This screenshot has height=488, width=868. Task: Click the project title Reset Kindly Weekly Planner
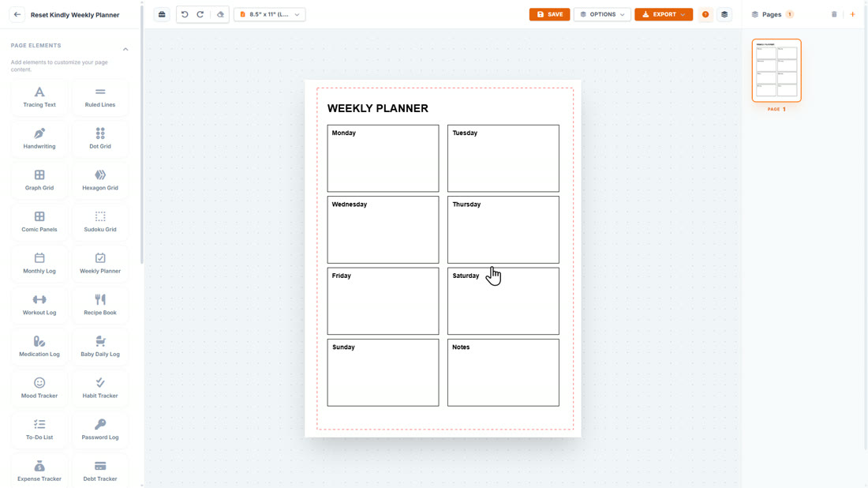click(x=75, y=15)
